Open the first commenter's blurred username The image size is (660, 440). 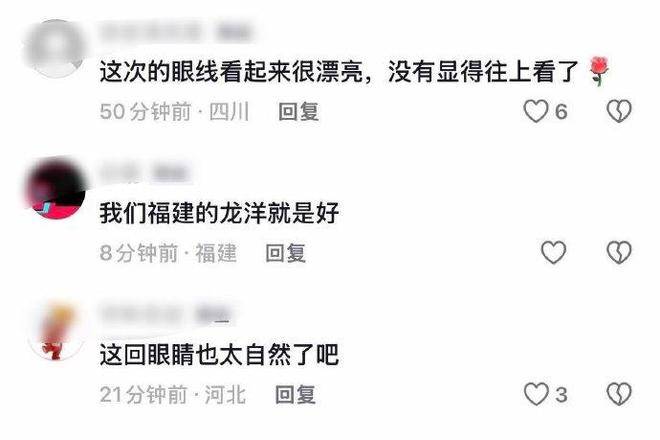[177, 33]
